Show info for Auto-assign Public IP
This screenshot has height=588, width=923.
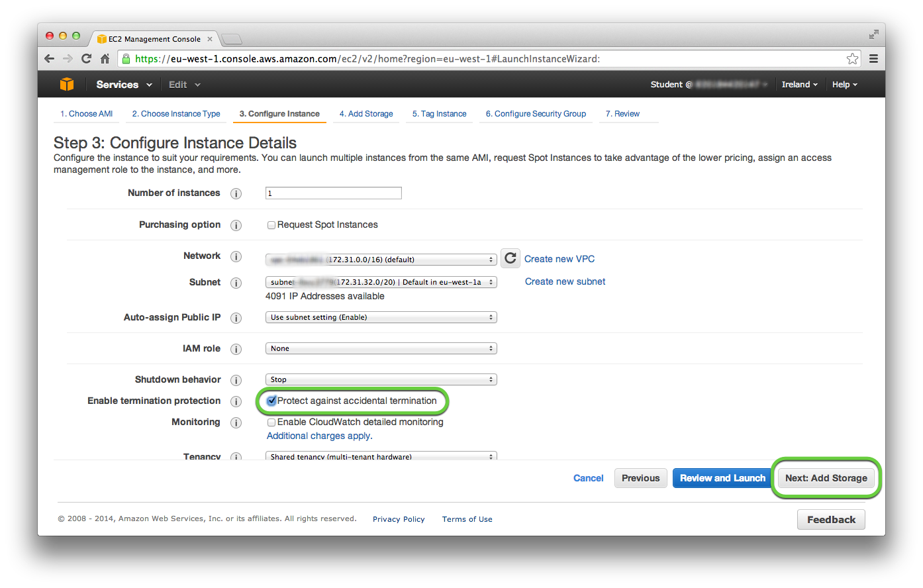pyautogui.click(x=236, y=318)
